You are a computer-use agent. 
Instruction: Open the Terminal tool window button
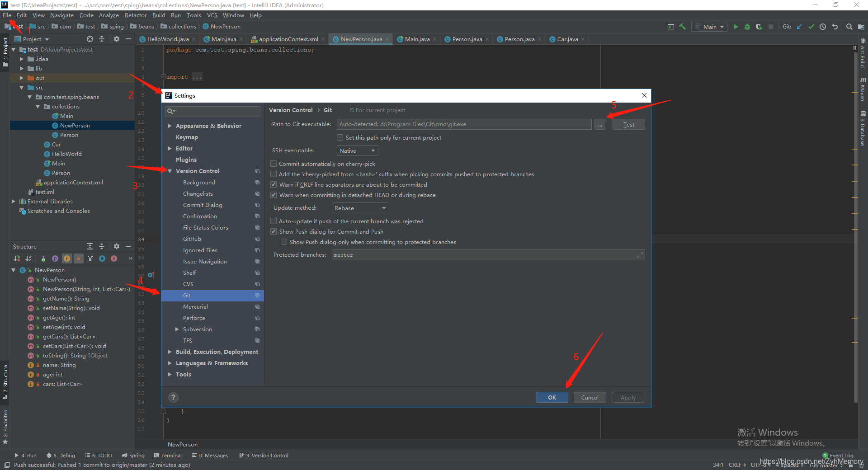point(168,456)
